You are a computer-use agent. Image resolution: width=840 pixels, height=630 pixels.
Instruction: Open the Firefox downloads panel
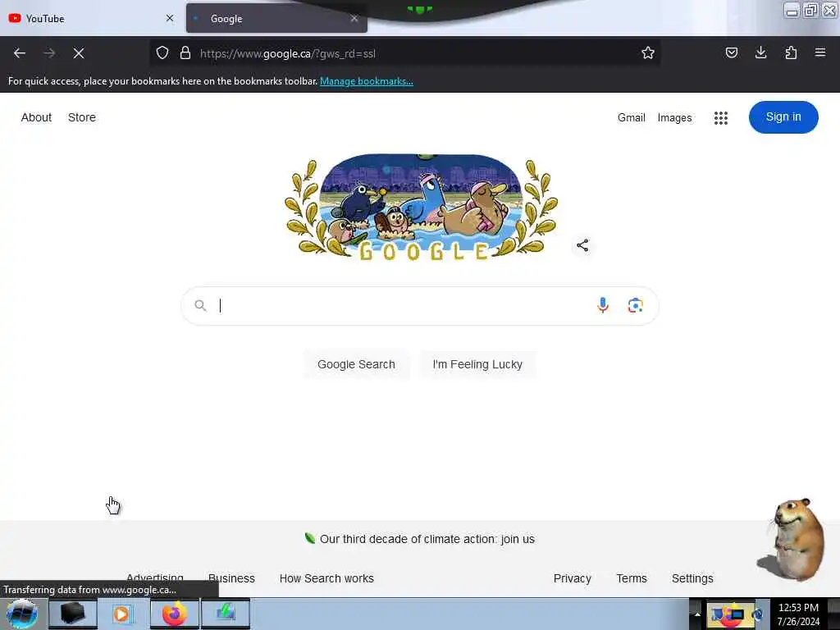pos(760,52)
